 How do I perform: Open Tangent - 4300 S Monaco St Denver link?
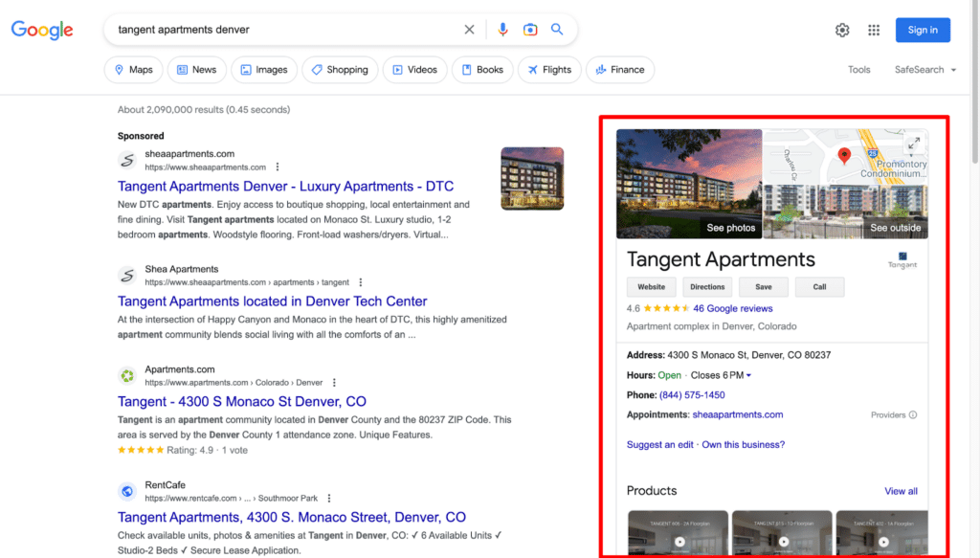click(x=242, y=401)
